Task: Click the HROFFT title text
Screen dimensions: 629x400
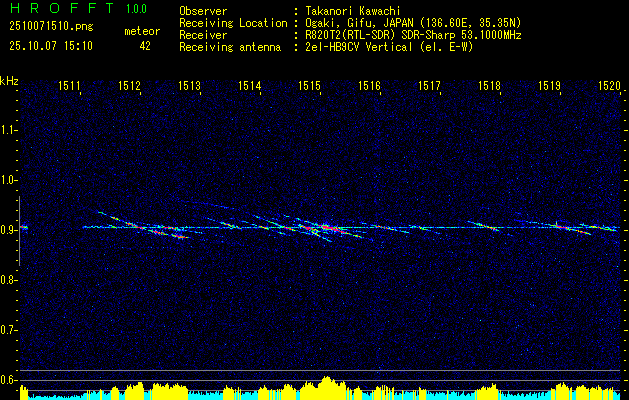Action: [x=63, y=8]
